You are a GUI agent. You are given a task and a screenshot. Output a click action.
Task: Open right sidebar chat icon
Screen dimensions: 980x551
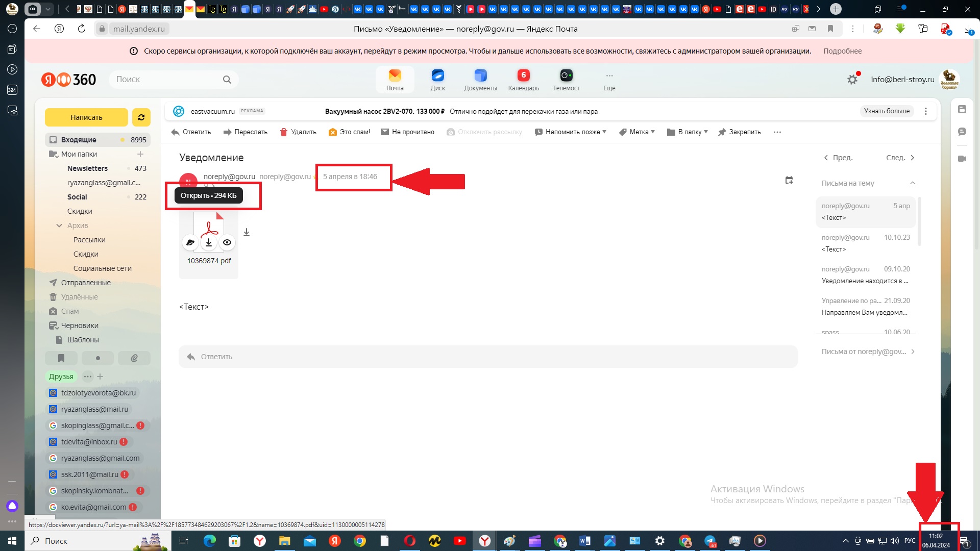(962, 132)
